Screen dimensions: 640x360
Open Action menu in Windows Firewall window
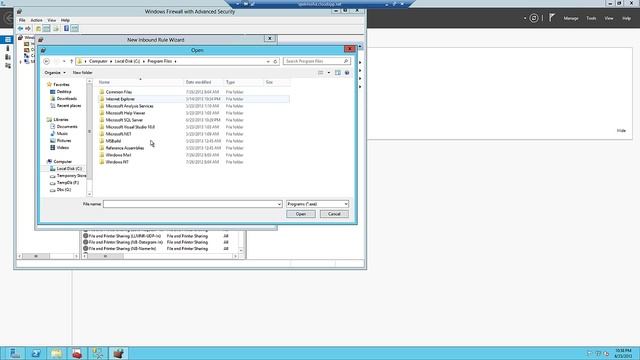click(x=36, y=20)
